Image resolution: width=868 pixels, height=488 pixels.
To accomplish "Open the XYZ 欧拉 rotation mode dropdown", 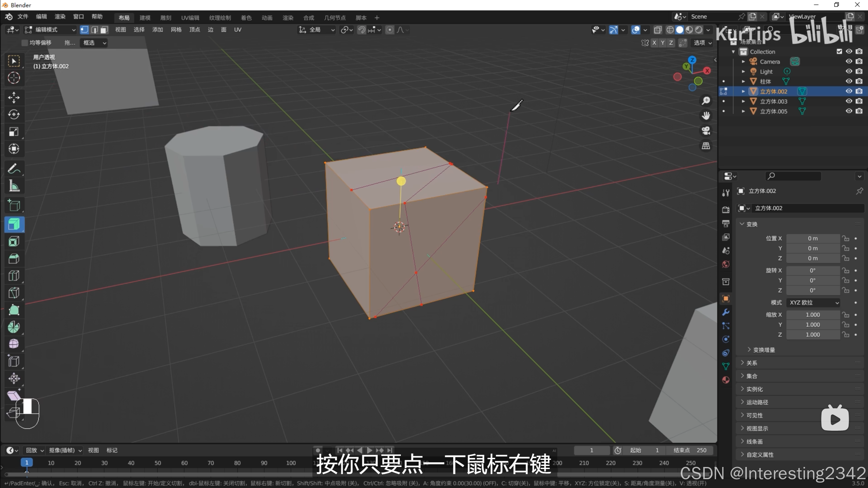I will point(813,303).
